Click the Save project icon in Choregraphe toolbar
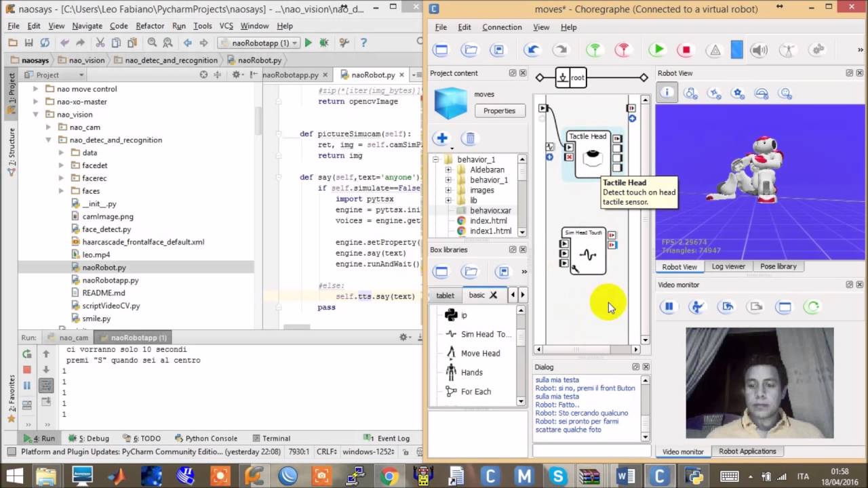This screenshot has height=488, width=868. (498, 49)
